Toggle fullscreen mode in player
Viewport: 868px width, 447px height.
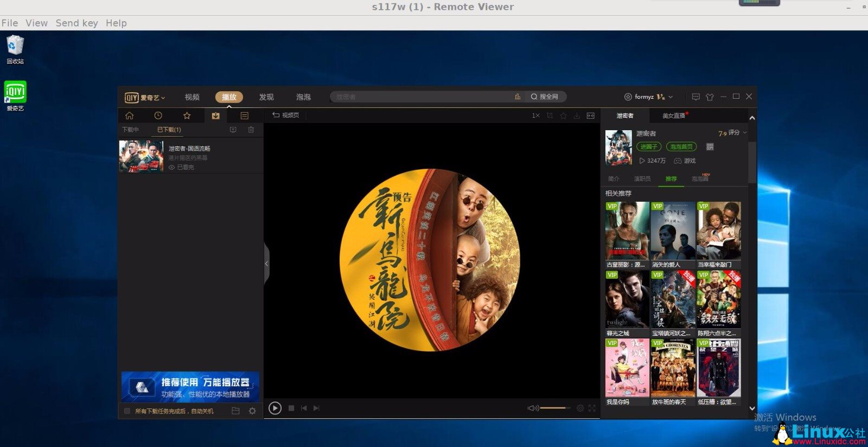[592, 408]
